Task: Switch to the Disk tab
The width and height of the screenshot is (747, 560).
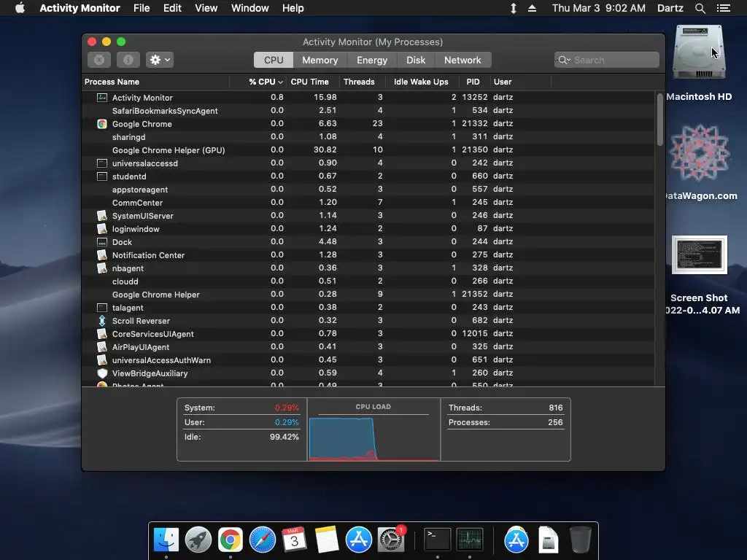Action: (416, 60)
